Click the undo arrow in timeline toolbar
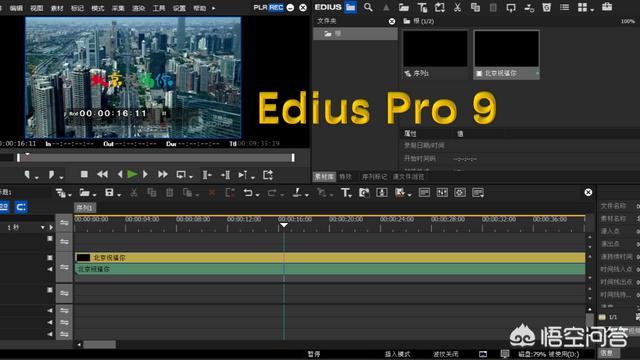The width and height of the screenshot is (640, 360). point(248,193)
